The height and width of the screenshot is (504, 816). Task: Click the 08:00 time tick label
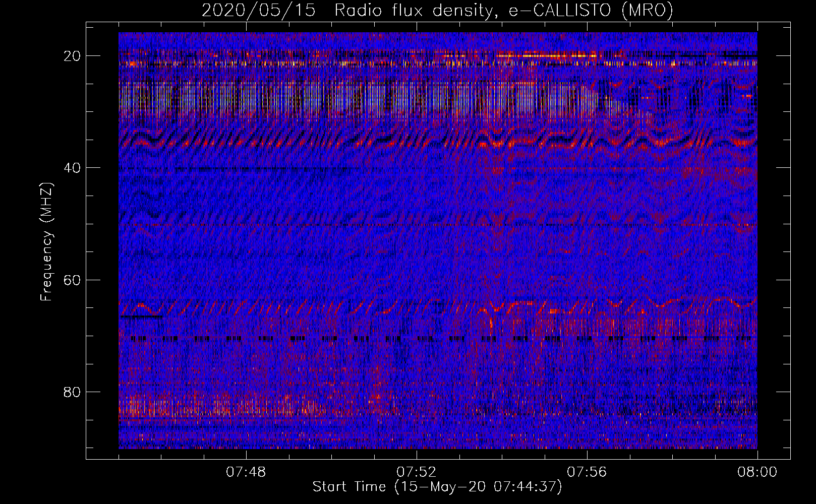tap(757, 472)
